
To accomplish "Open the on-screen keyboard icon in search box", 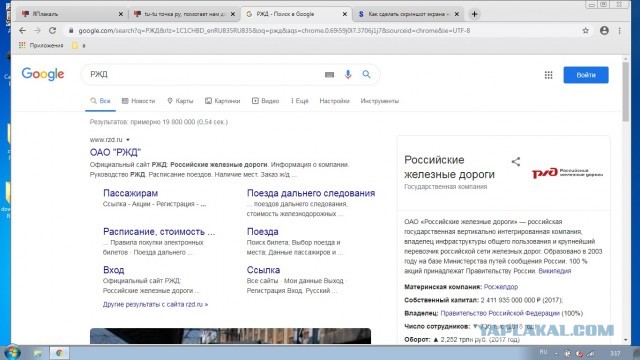I will [329, 75].
